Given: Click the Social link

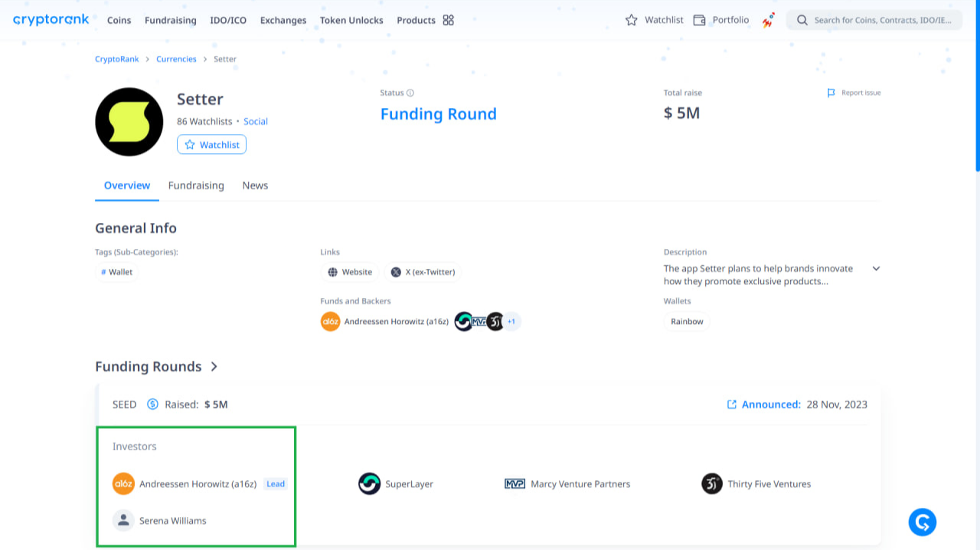Looking at the screenshot, I should click(256, 122).
